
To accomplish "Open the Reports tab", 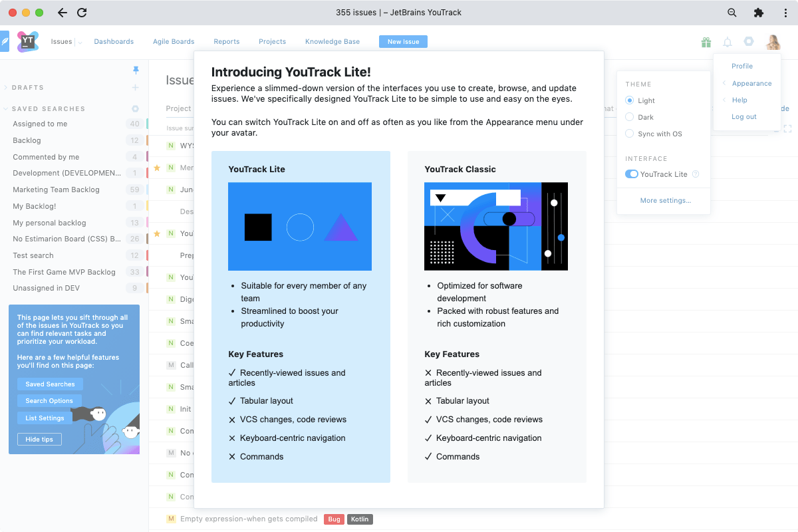I will [x=227, y=41].
